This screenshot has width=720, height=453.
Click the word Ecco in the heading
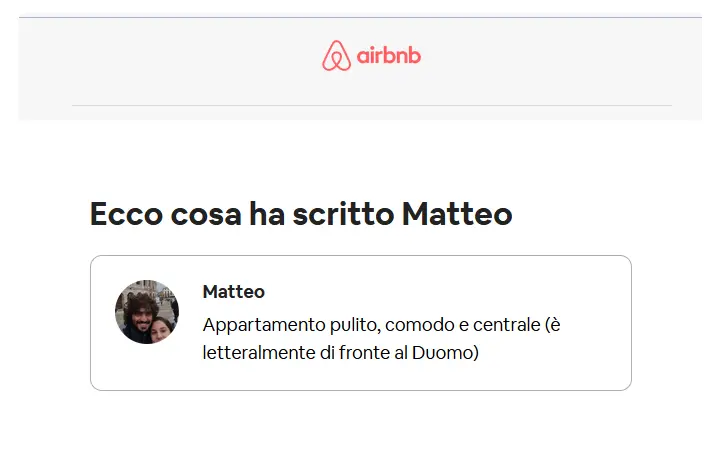click(126, 214)
